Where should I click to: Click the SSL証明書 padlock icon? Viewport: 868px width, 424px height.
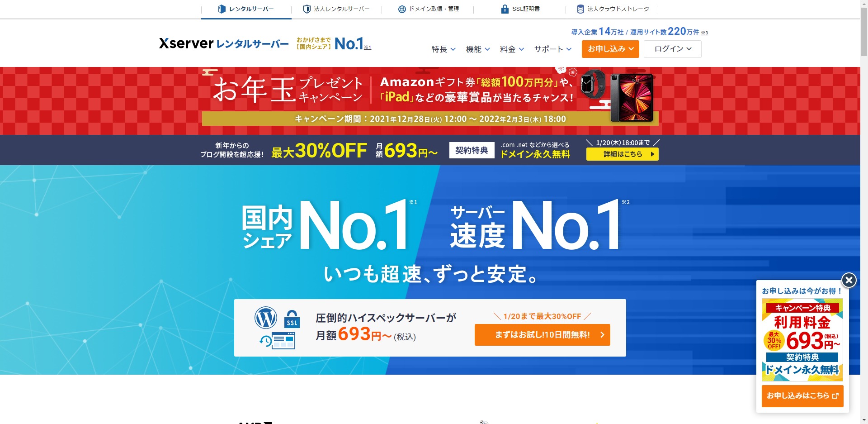pyautogui.click(x=505, y=9)
